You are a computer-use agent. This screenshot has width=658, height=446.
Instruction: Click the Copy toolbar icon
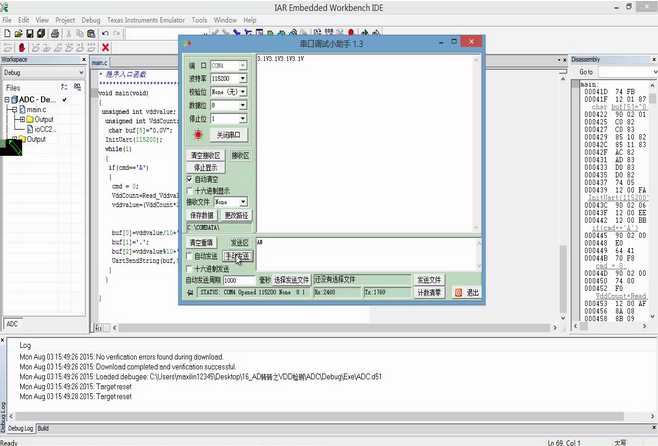[80, 34]
